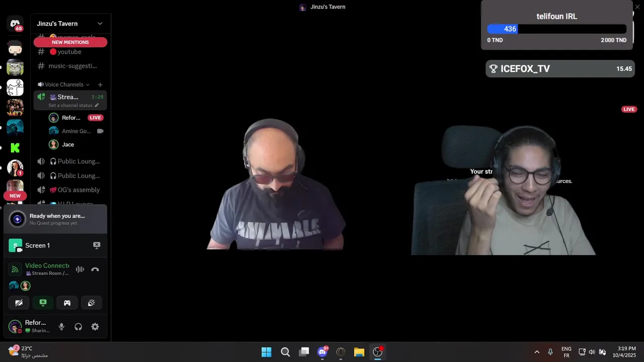
Task: Open Task View on the taskbar
Action: (304, 352)
